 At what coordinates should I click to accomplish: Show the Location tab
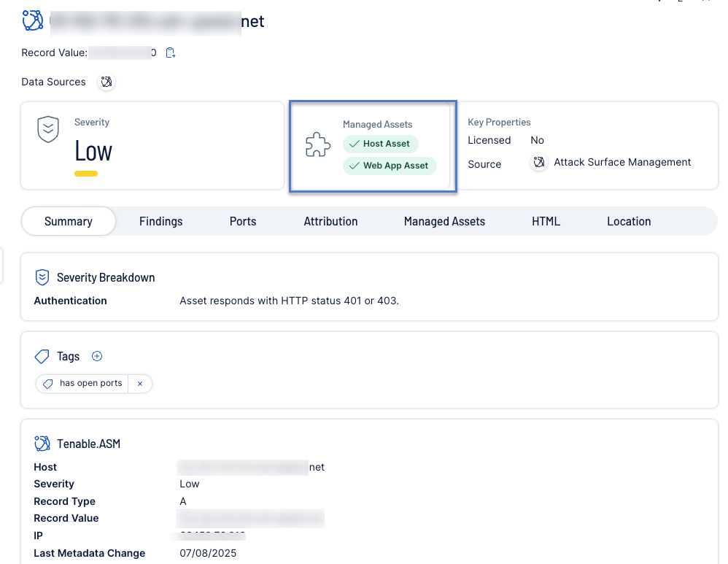[629, 221]
